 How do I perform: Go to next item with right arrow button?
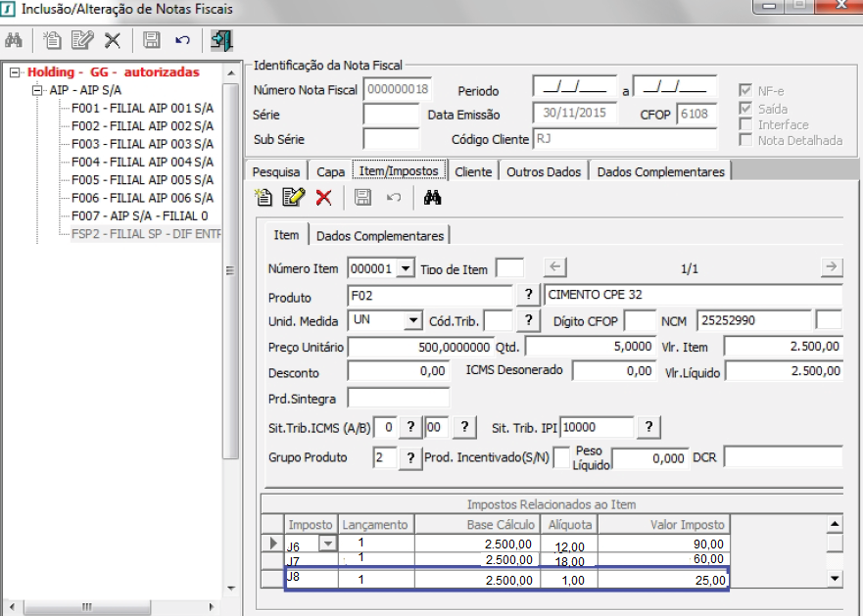831,266
